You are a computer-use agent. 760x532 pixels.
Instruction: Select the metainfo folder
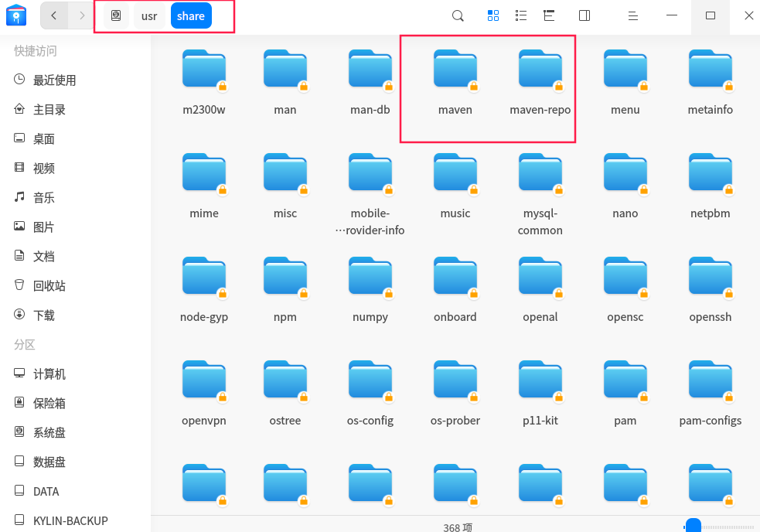coord(710,83)
